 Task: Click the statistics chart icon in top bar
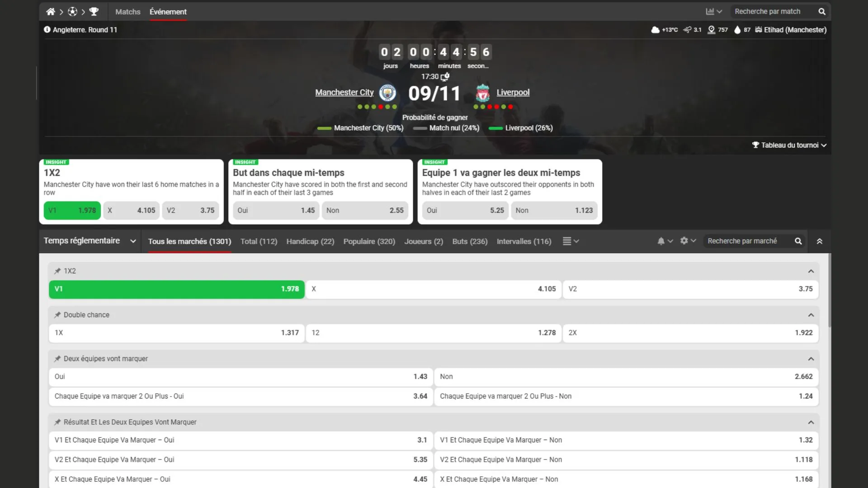click(x=710, y=12)
